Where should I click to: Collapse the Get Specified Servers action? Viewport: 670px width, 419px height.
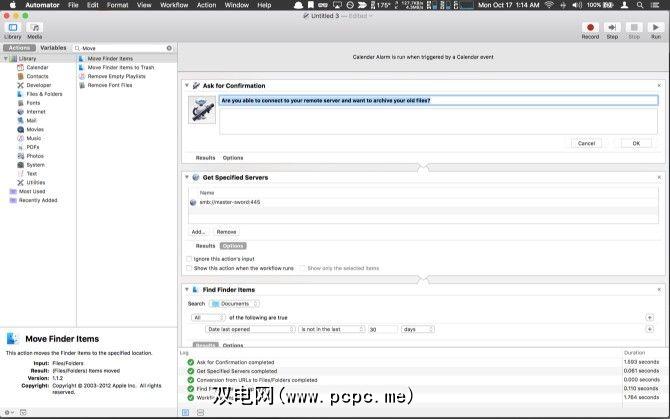click(187, 177)
